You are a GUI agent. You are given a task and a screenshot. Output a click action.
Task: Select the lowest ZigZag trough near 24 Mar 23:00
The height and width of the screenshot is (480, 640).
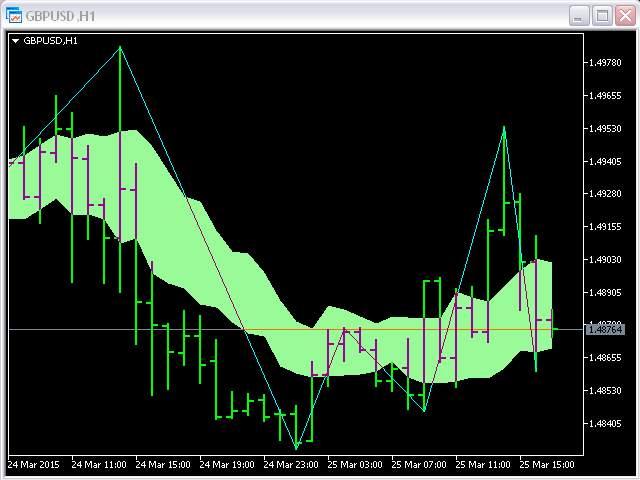tap(296, 448)
